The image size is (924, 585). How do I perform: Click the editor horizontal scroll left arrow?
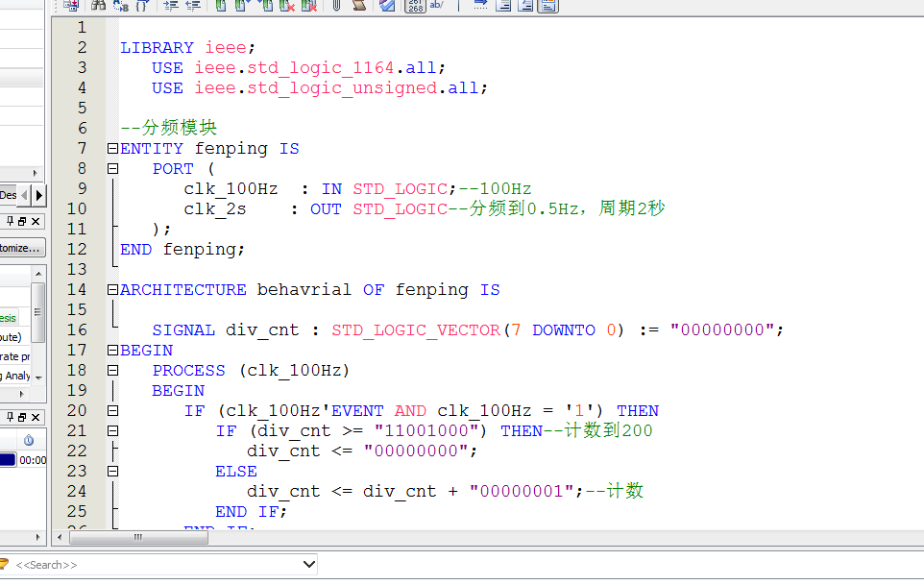point(60,537)
